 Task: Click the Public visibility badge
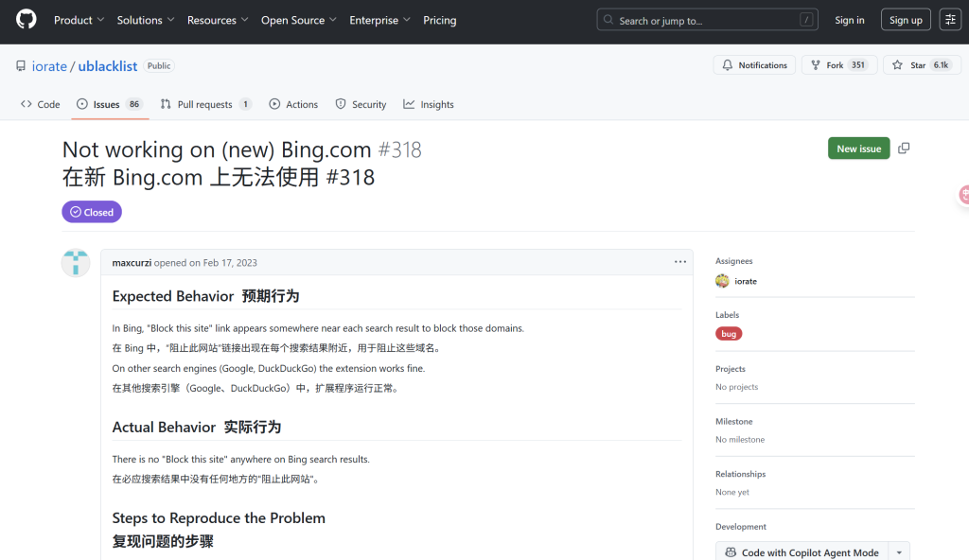[x=159, y=65]
